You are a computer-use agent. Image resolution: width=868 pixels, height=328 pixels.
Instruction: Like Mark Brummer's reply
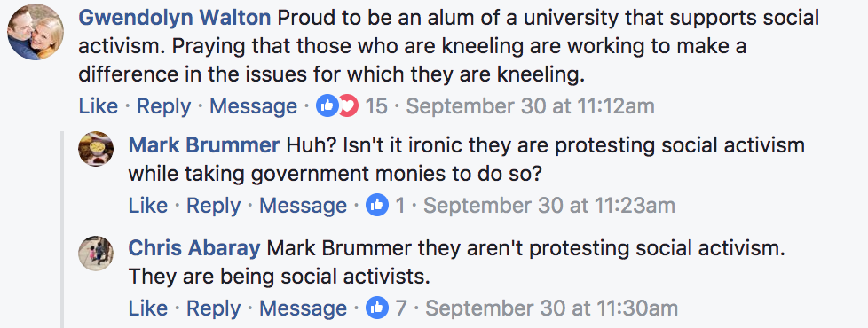tap(148, 206)
